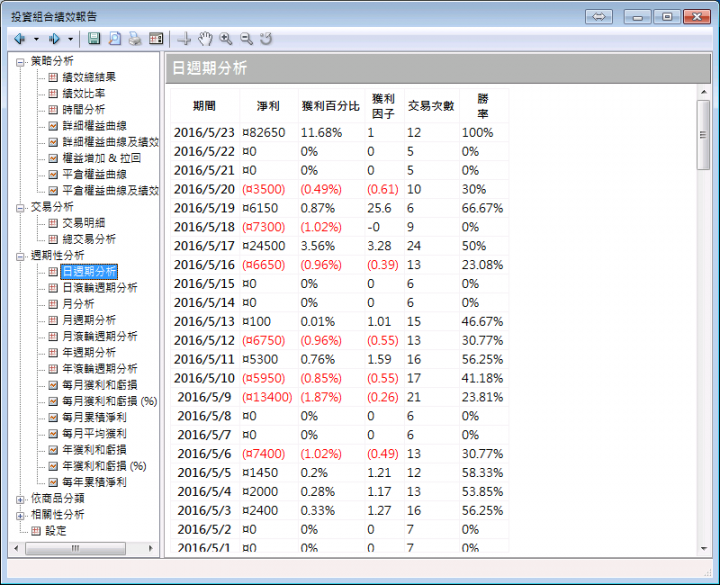Select 每月累積淨利 chart
This screenshot has width=720, height=585.
point(94,417)
